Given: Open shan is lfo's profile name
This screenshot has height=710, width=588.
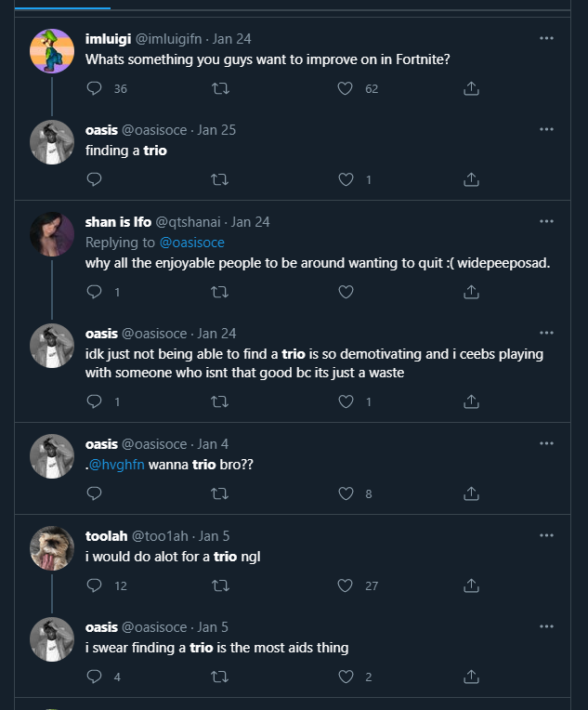Looking at the screenshot, I should (x=118, y=222).
